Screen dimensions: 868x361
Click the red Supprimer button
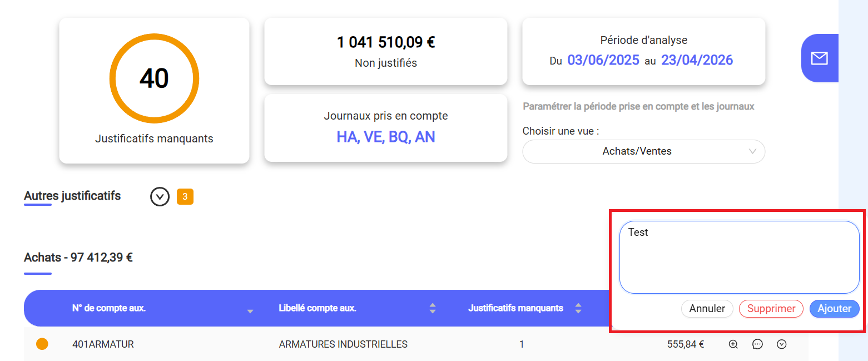[x=771, y=309]
